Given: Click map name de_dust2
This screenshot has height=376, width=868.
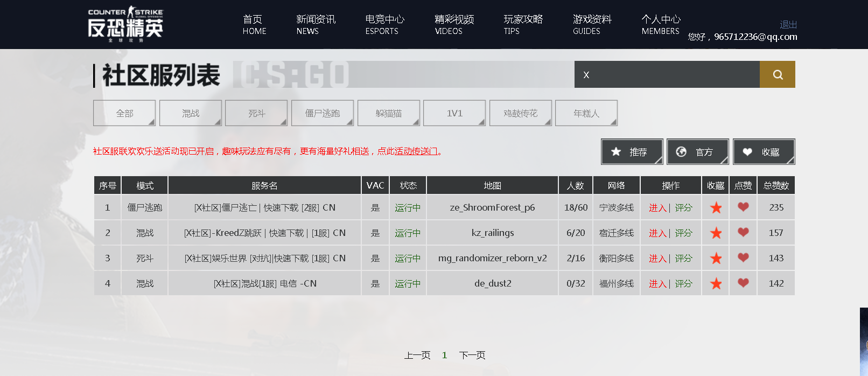Looking at the screenshot, I should (x=492, y=283).
